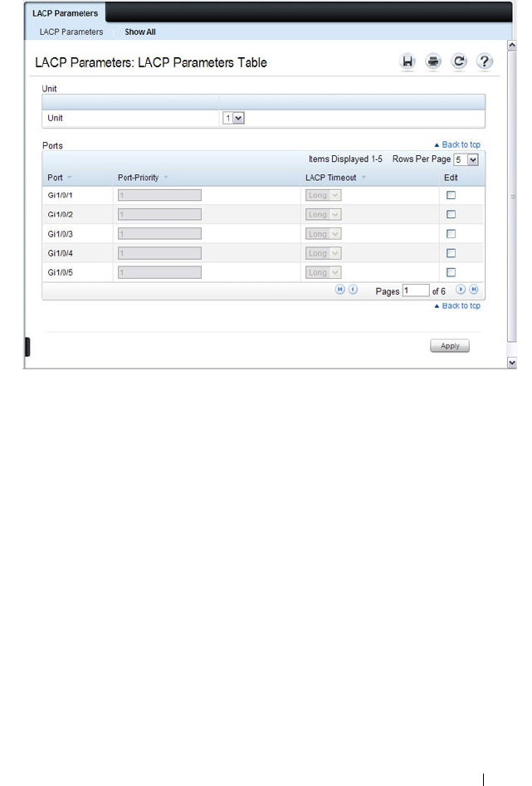This screenshot has width=532, height=786.
Task: Go to previous page pagination icon
Action: 353,289
